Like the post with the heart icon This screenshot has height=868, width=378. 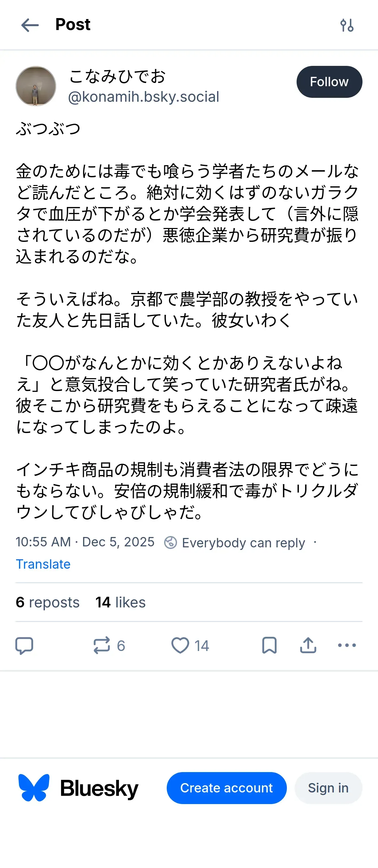[180, 645]
